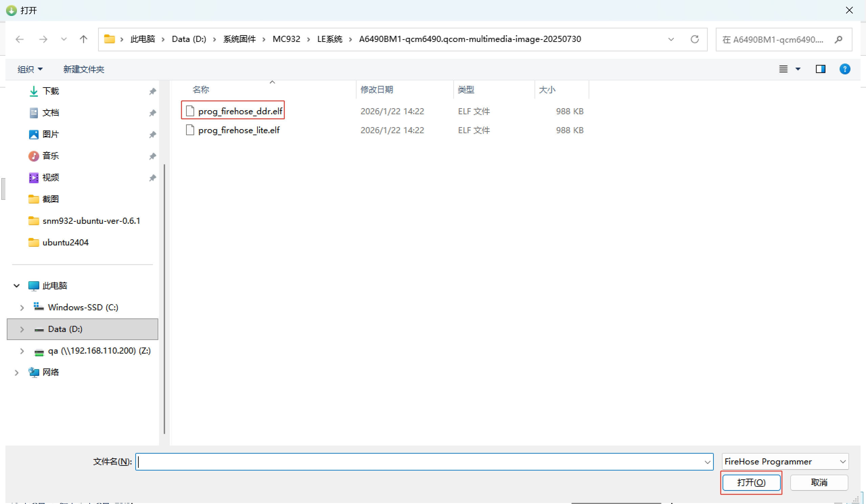The width and height of the screenshot is (866, 504).
Task: Expand the Windows-SSD (C:) drive node
Action: click(22, 308)
